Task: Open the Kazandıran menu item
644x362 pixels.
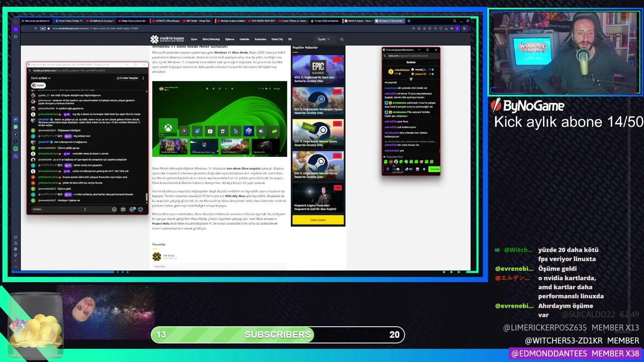Action: point(260,39)
